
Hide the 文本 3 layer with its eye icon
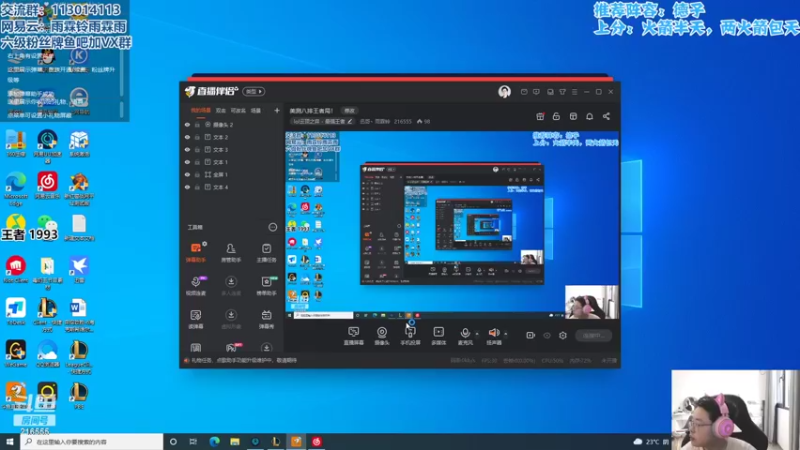point(187,149)
